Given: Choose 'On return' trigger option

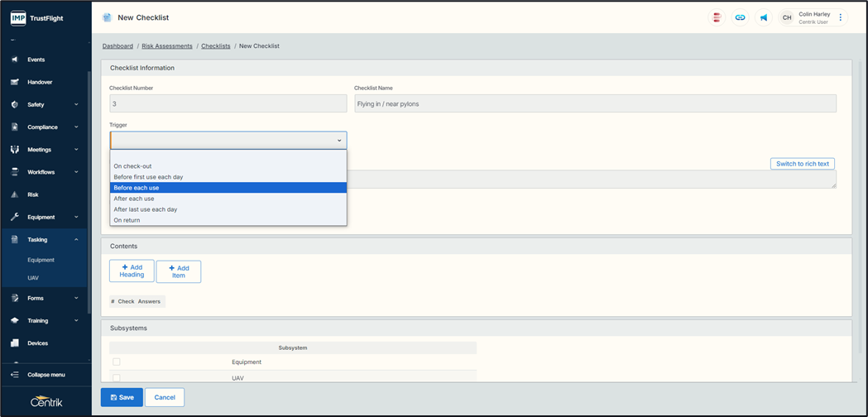Looking at the screenshot, I should pos(127,220).
